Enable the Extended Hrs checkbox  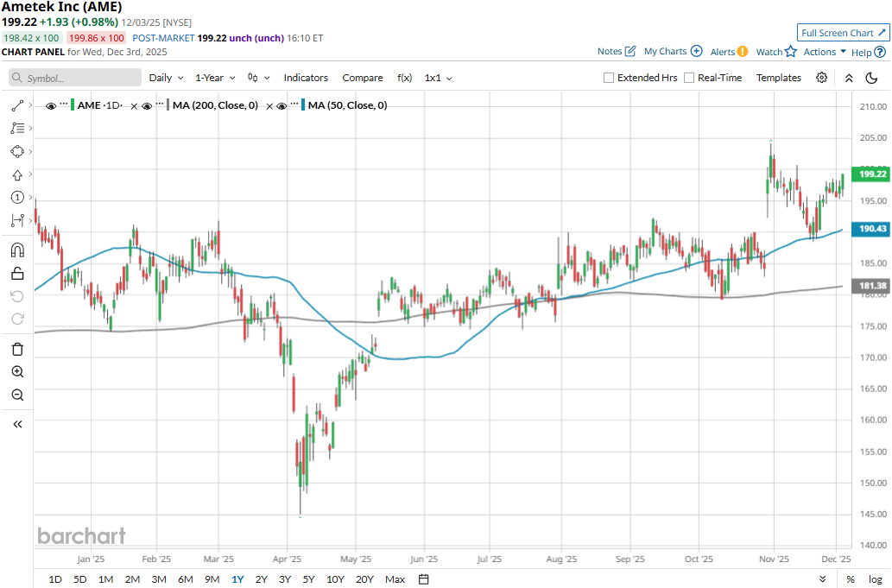click(x=609, y=78)
